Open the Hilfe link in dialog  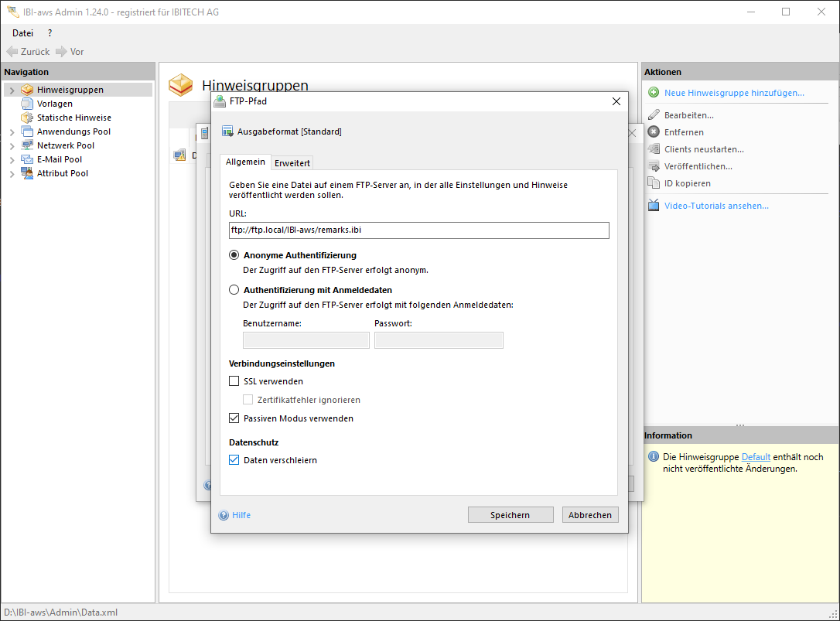click(x=241, y=515)
